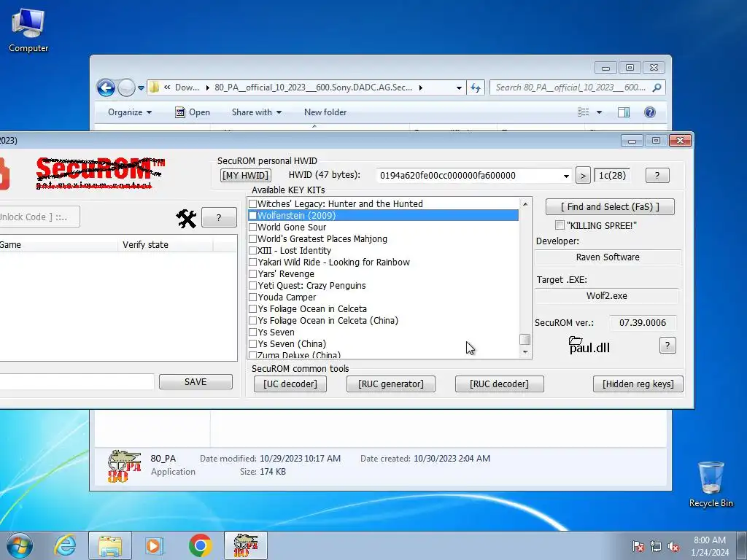Check the XIII - Lost Identity box
The width and height of the screenshot is (747, 560).
coord(253,251)
